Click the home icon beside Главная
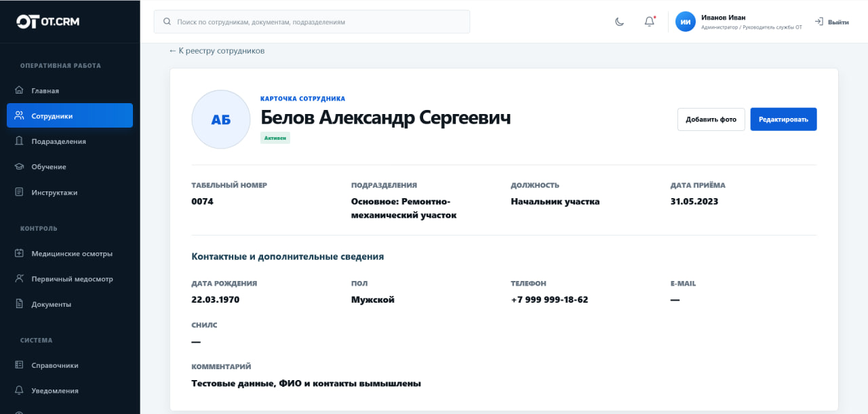 19,90
